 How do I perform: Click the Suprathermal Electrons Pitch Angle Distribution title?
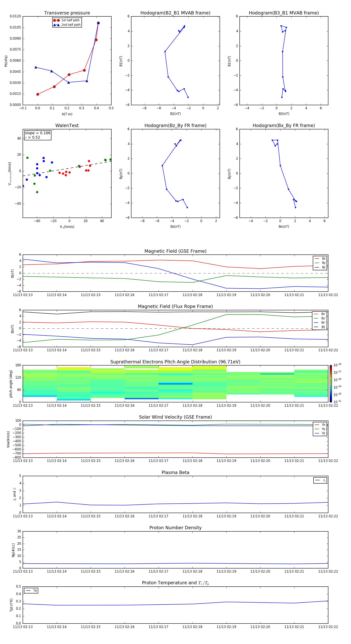point(175,362)
